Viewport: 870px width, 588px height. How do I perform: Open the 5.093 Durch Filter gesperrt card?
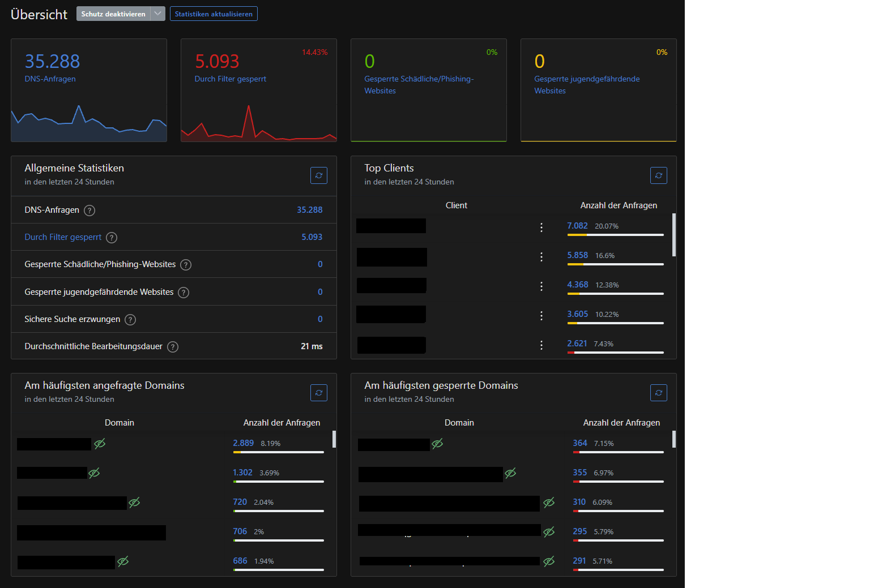click(259, 90)
